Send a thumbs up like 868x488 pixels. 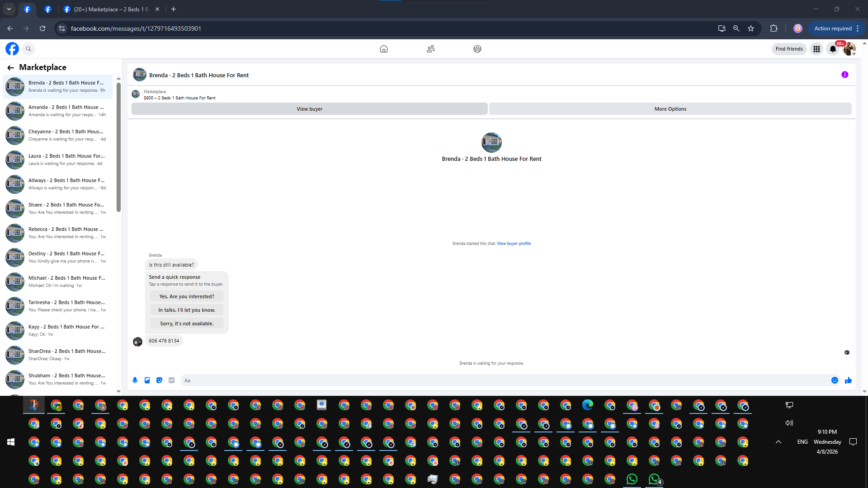(848, 380)
